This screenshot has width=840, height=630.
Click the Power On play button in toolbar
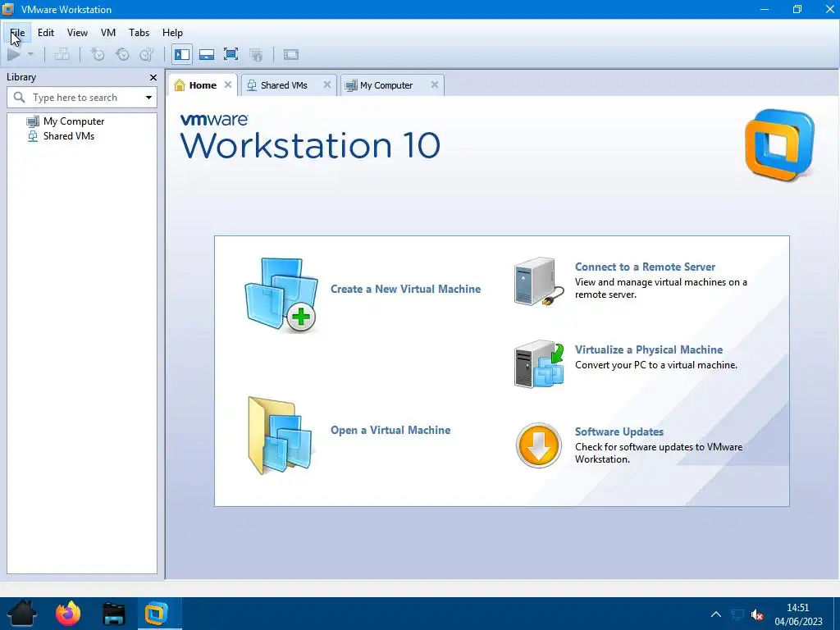coord(14,54)
